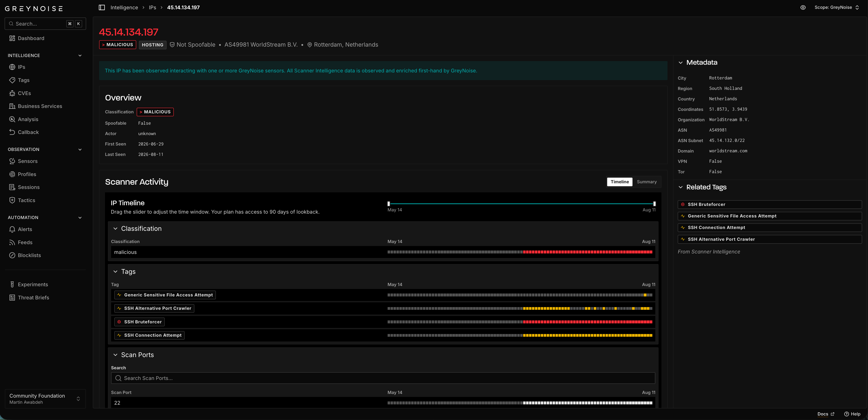Viewport: 868px width, 420px height.
Task: Open Community Foundation account switcher
Action: (x=45, y=399)
